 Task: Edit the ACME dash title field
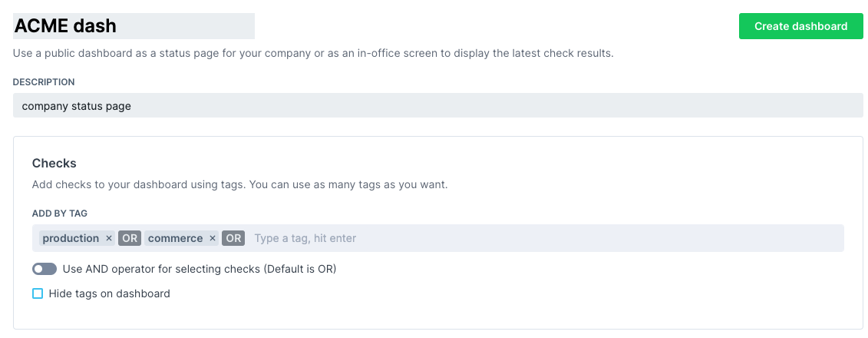coord(134,26)
